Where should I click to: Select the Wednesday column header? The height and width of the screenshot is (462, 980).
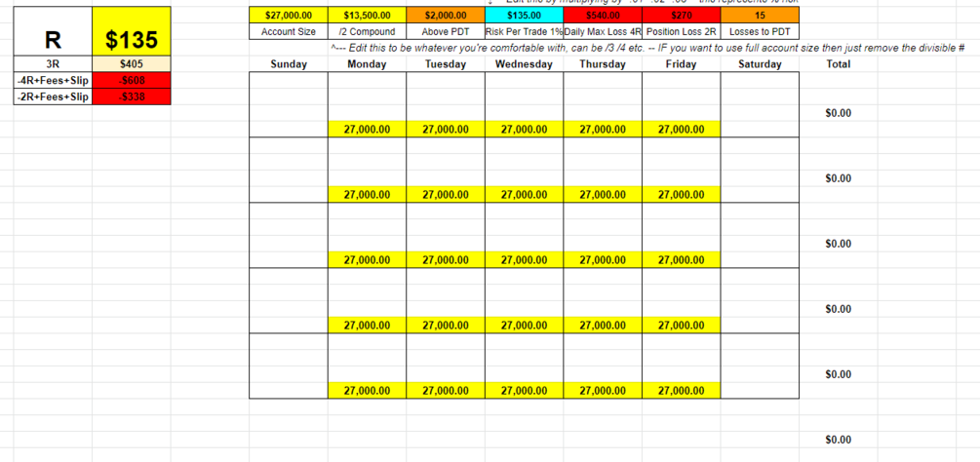(524, 64)
